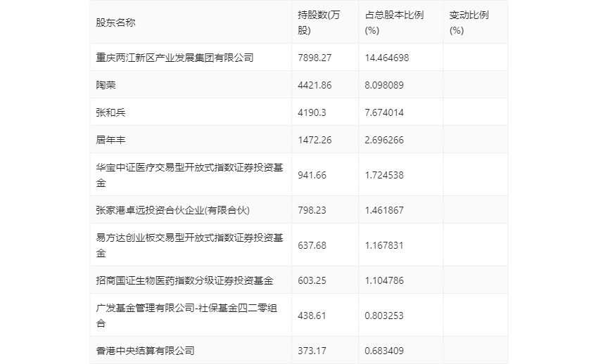Screen dimensions: 598x364
Task: Select 易方达创业板交易型开放式指数证券投资基金 name
Action: pos(189,245)
